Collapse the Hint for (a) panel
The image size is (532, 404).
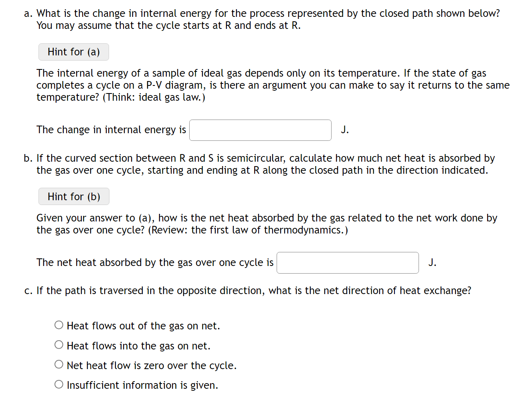click(73, 52)
